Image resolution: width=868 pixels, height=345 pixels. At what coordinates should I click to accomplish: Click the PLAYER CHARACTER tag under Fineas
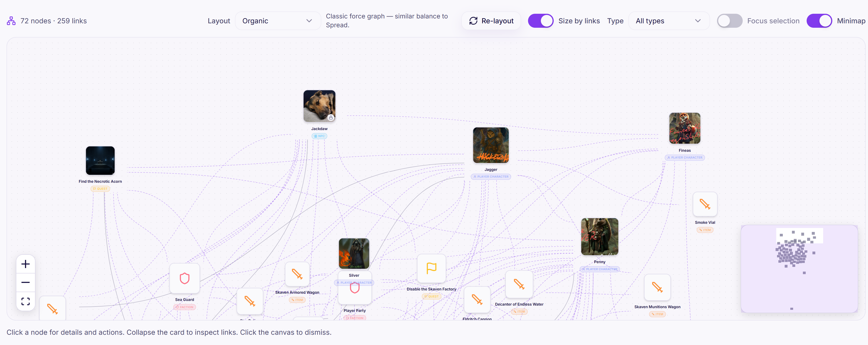click(684, 158)
